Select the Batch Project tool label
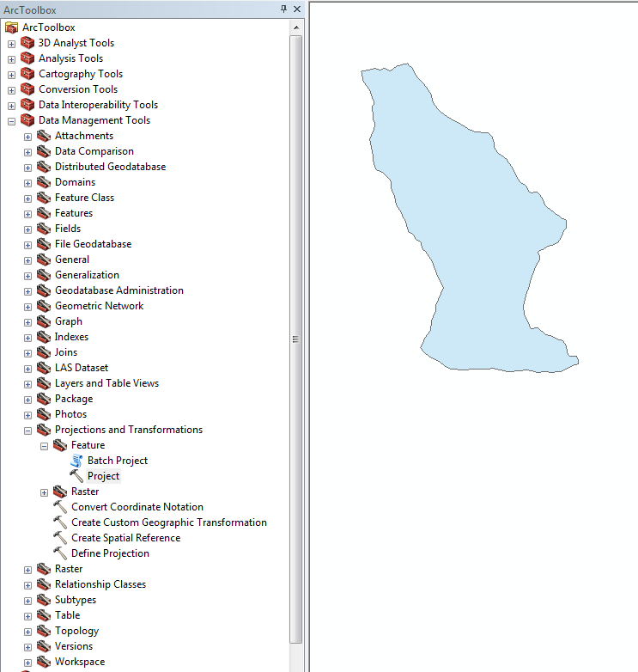This screenshot has width=638, height=672. coord(118,461)
